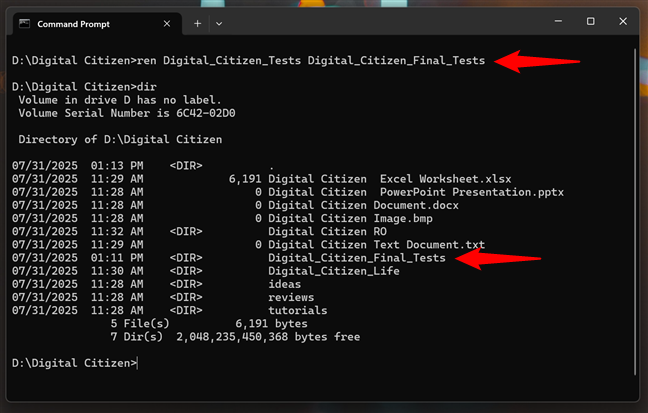The image size is (648, 413).
Task: Click the Command Prompt icon in the tab
Action: coord(26,21)
